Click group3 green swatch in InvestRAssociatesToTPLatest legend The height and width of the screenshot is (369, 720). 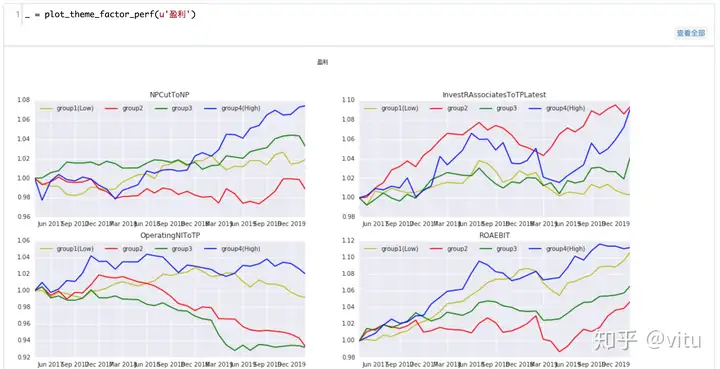click(488, 109)
